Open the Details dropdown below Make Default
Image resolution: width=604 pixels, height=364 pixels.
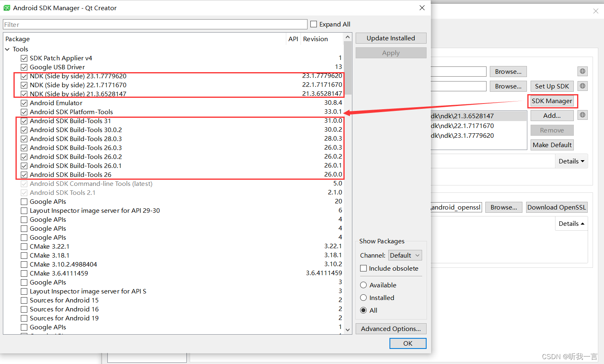pyautogui.click(x=571, y=161)
